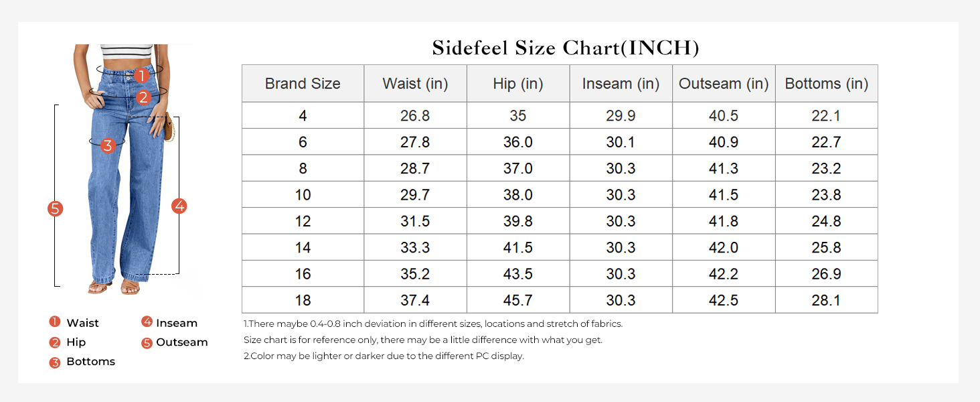
Task: Click the legend's number 2 icon next to Hip
Action: [55, 342]
